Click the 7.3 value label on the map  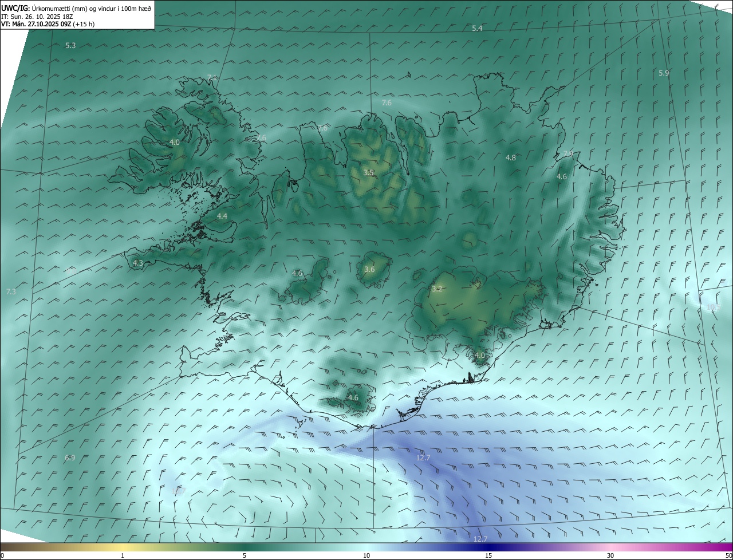click(11, 291)
